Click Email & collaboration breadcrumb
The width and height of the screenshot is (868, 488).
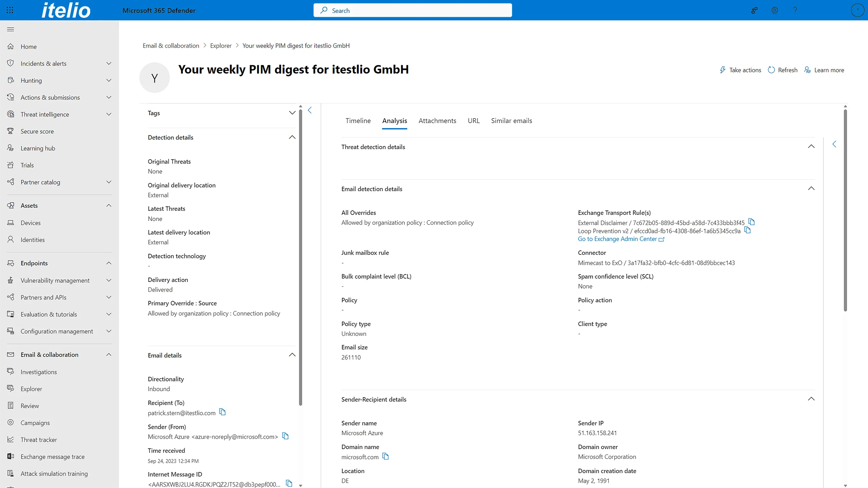(171, 45)
